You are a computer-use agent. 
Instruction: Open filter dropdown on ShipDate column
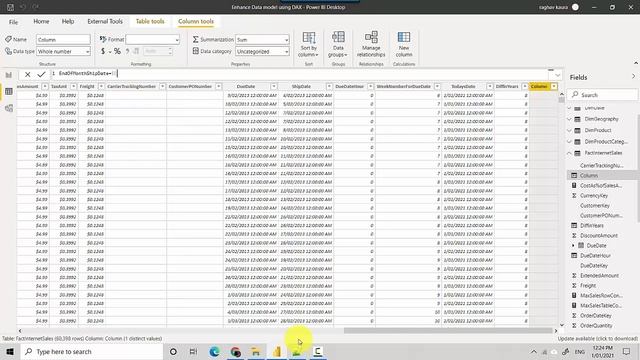pos(329,87)
